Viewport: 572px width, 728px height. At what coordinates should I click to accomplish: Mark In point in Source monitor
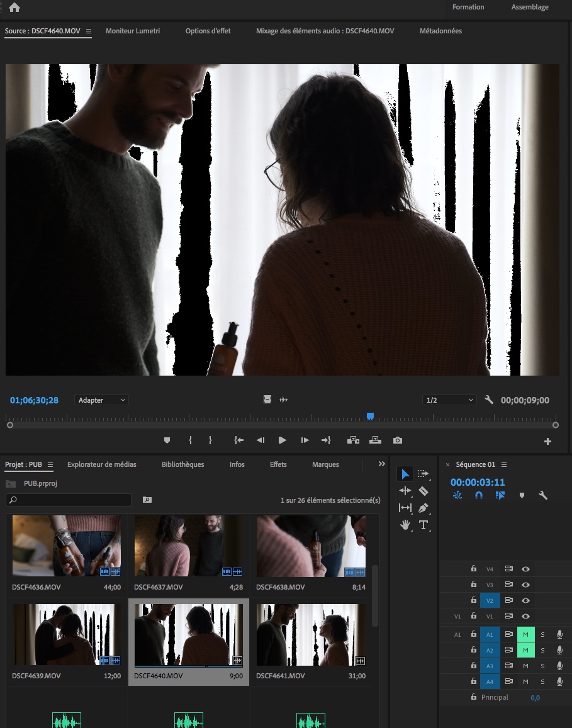(191, 440)
